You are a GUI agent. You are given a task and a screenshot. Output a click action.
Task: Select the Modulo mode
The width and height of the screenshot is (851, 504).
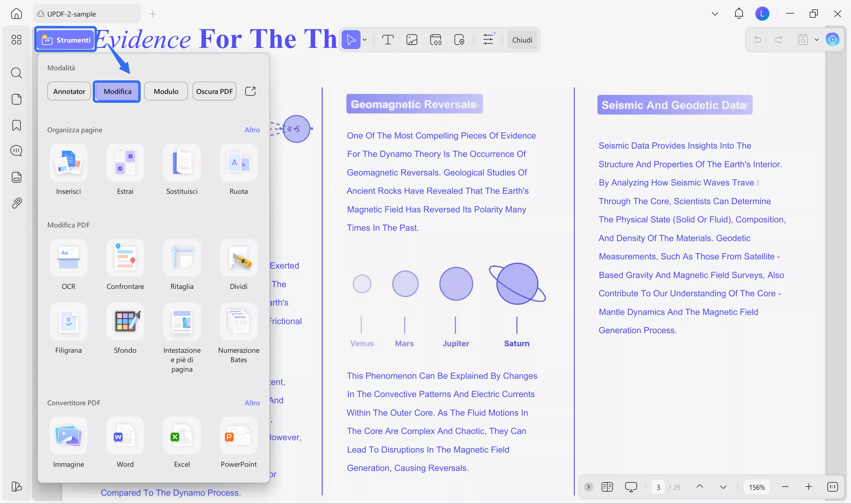166,91
